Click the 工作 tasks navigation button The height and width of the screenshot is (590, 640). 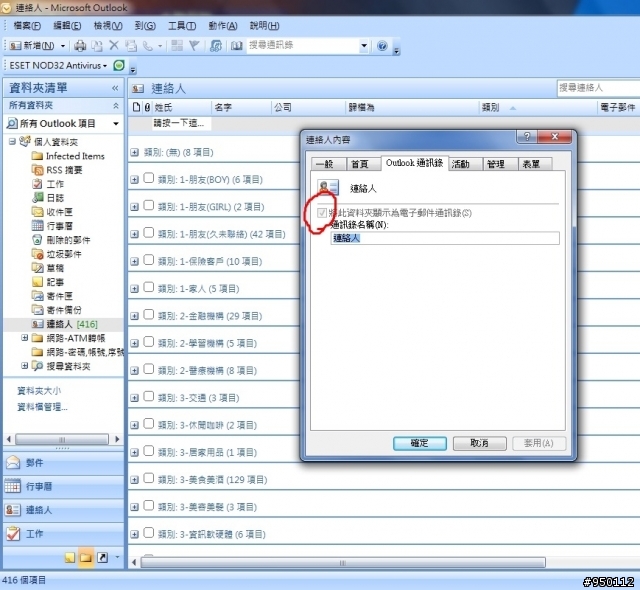pos(63,534)
